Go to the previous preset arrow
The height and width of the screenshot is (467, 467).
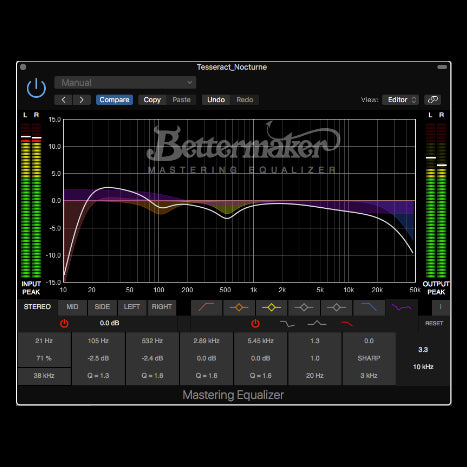(63, 100)
